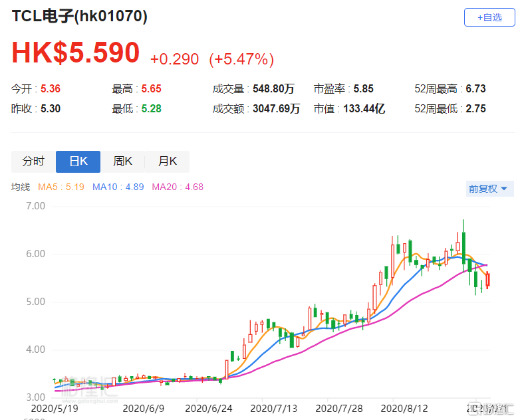518x420 pixels.
Task: Click the (+5.47%) percentage change
Action: pos(241,59)
